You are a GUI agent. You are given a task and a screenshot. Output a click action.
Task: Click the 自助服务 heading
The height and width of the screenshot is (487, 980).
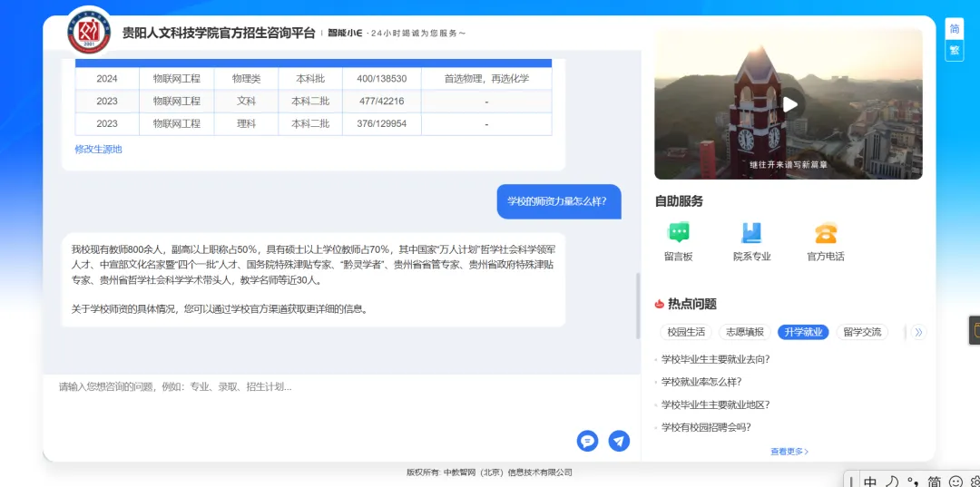[x=679, y=201]
